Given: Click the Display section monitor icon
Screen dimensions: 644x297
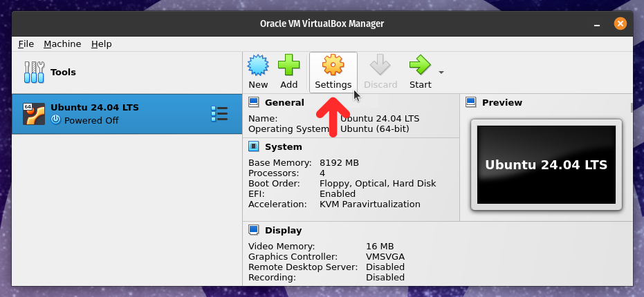Looking at the screenshot, I should (254, 230).
